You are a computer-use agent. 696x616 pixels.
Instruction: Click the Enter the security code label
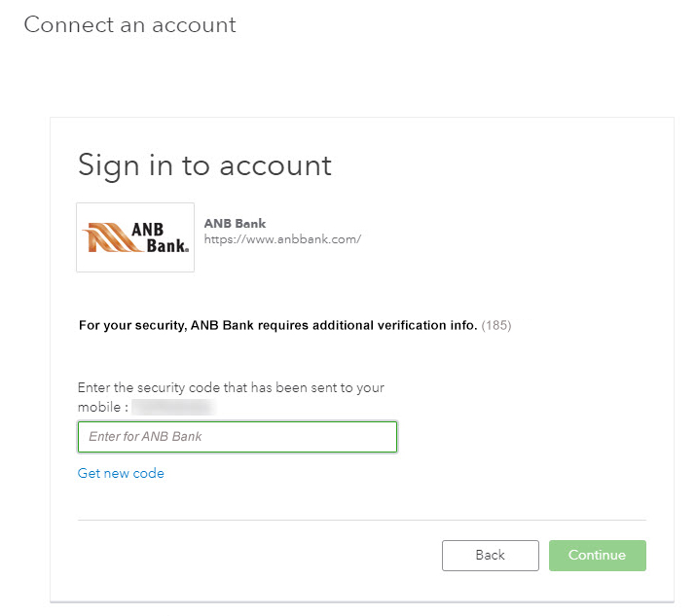click(x=231, y=387)
